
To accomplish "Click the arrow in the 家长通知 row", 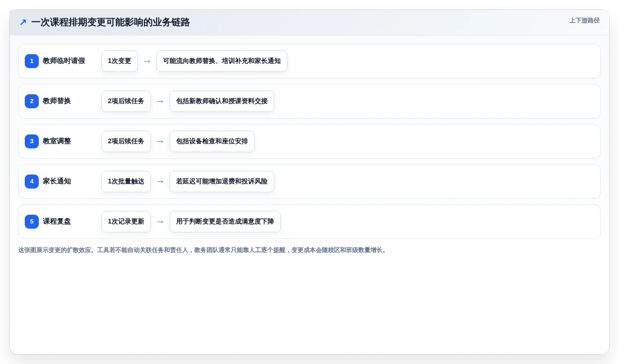I will [160, 182].
